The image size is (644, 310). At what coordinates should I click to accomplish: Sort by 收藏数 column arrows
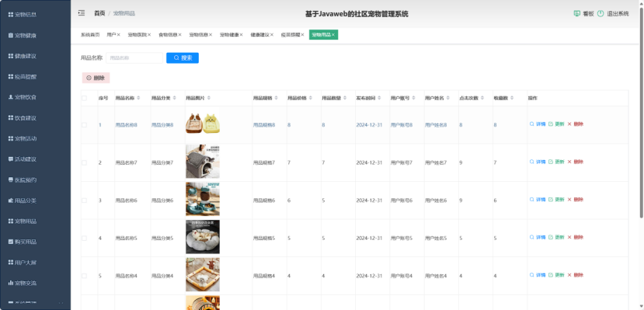[x=513, y=98]
